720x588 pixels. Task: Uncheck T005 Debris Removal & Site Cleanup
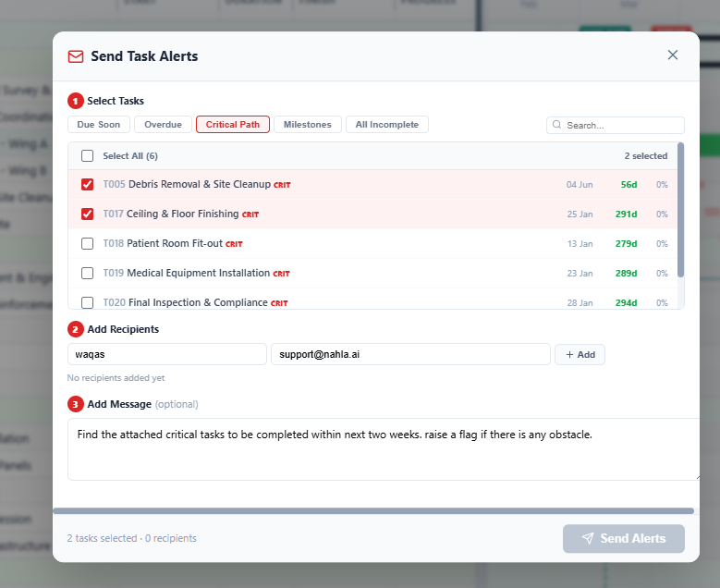click(x=87, y=185)
